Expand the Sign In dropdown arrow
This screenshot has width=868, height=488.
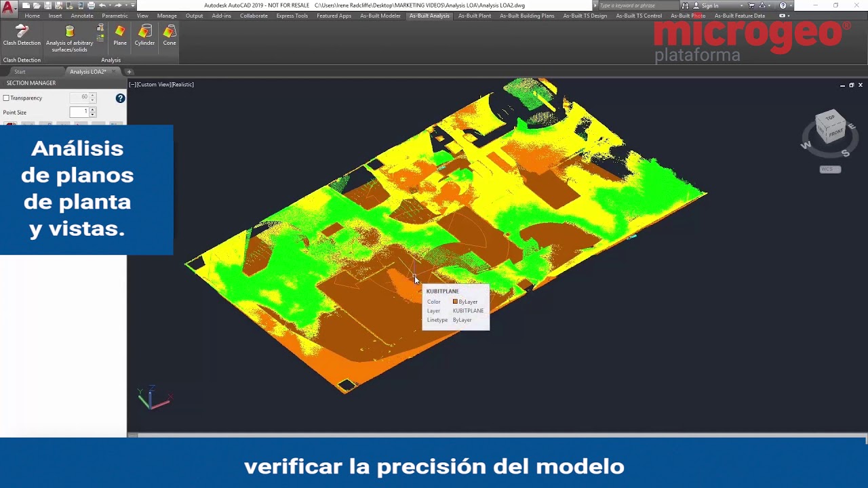click(x=742, y=5)
